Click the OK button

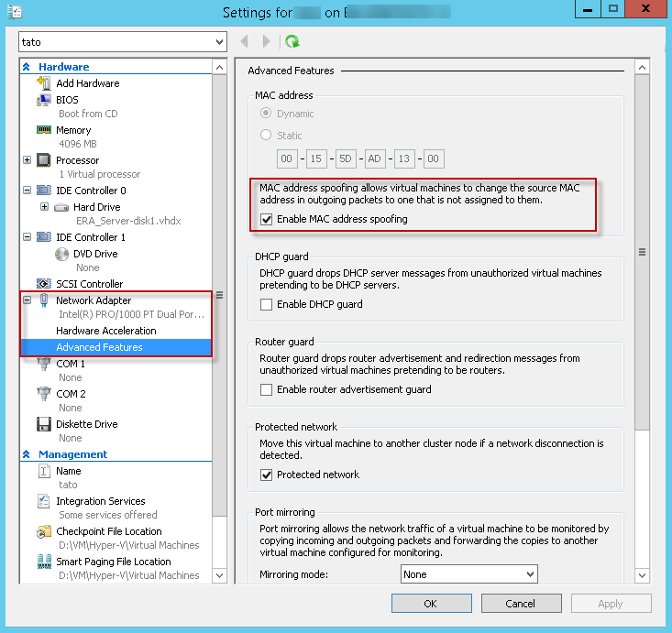431,604
